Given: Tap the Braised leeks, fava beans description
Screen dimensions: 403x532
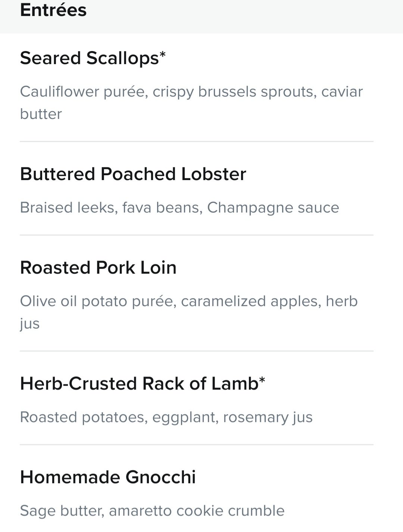Looking at the screenshot, I should pos(179,208).
